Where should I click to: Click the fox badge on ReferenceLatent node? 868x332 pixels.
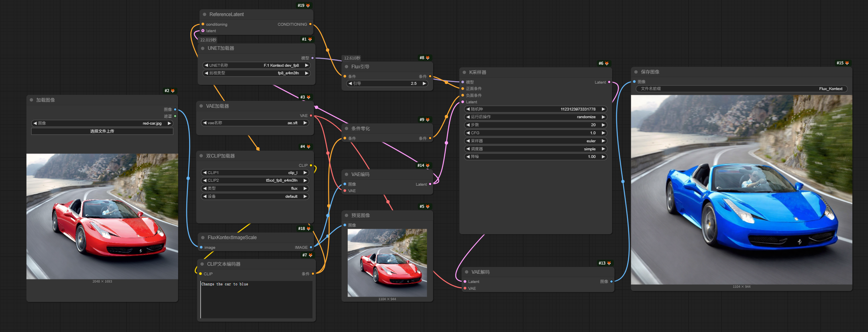pyautogui.click(x=308, y=6)
